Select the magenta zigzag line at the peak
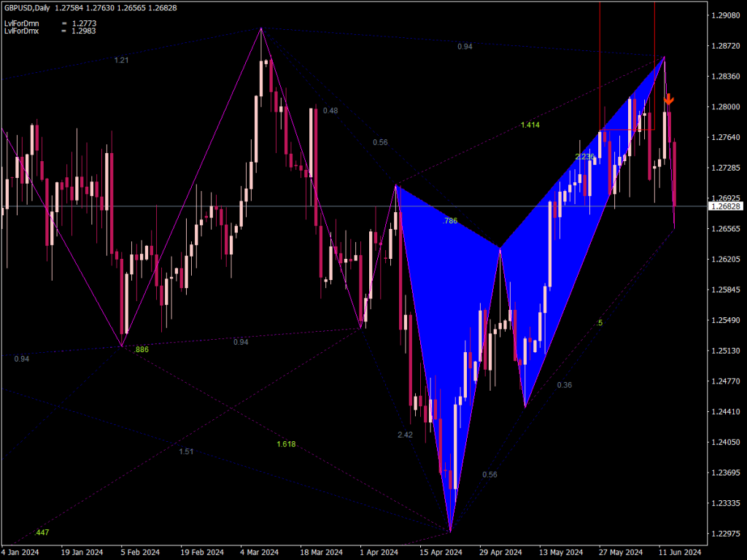The image size is (747, 560). (x=261, y=28)
